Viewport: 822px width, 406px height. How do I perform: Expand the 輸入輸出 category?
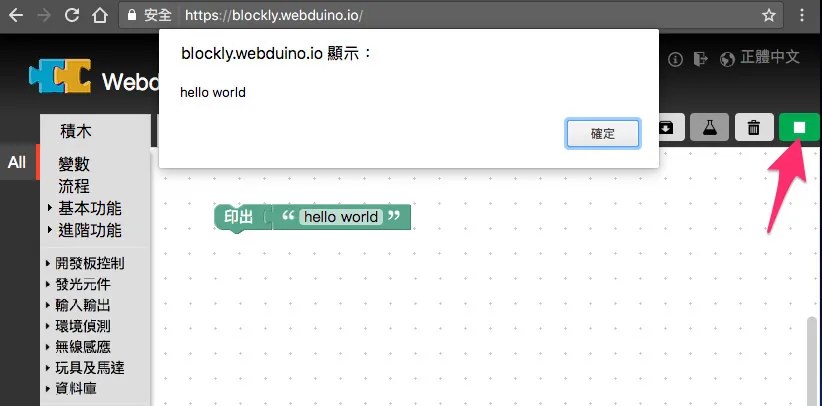pos(79,305)
